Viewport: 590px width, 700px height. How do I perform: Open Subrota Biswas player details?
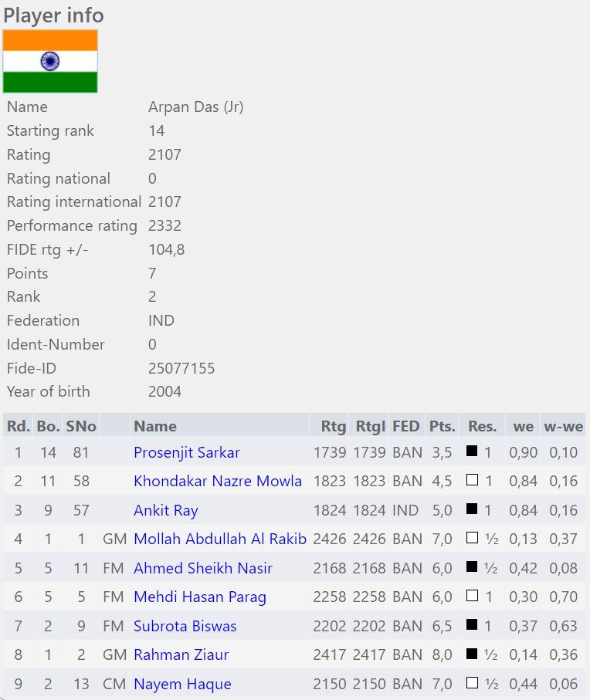tap(185, 626)
